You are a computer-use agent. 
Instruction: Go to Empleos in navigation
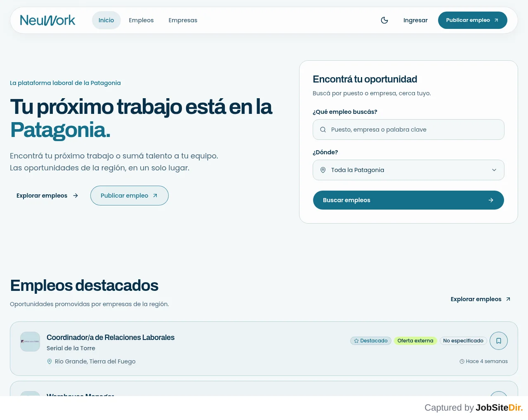point(141,20)
